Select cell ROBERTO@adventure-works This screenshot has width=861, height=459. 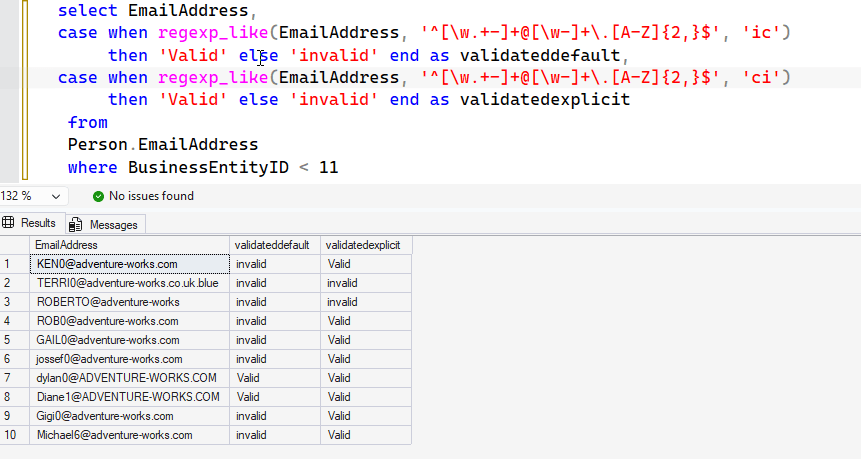click(130, 302)
